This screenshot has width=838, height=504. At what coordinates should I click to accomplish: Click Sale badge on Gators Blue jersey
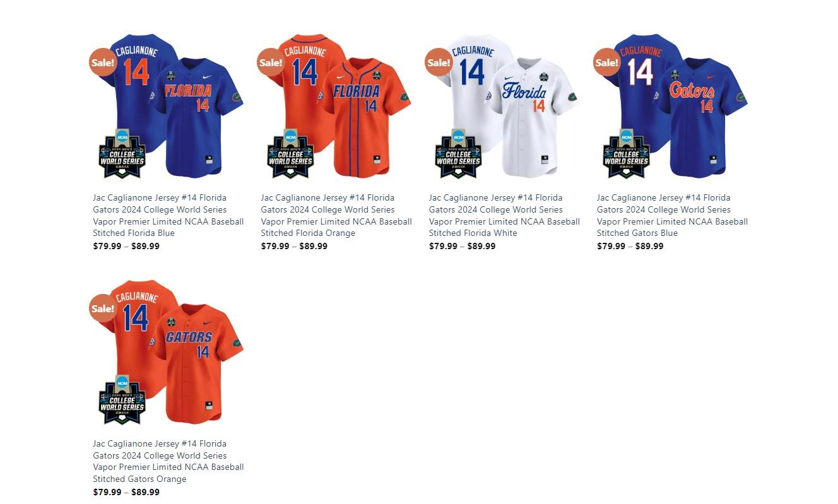pos(606,62)
